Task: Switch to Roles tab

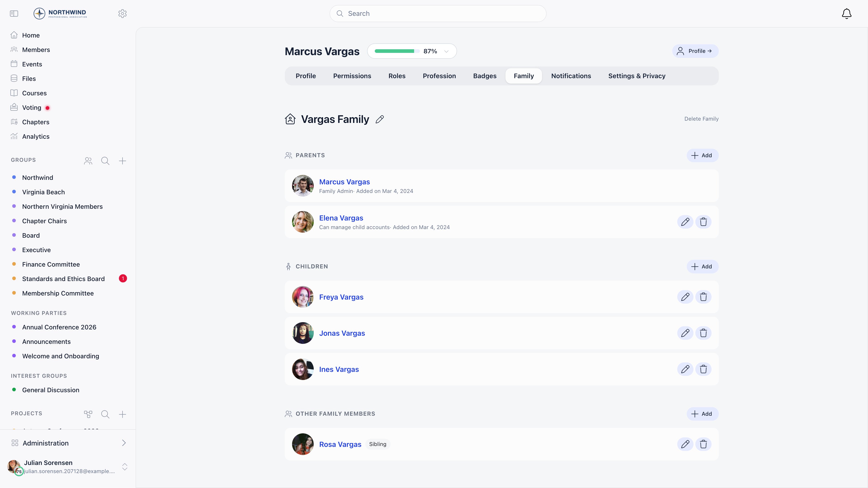Action: click(397, 76)
